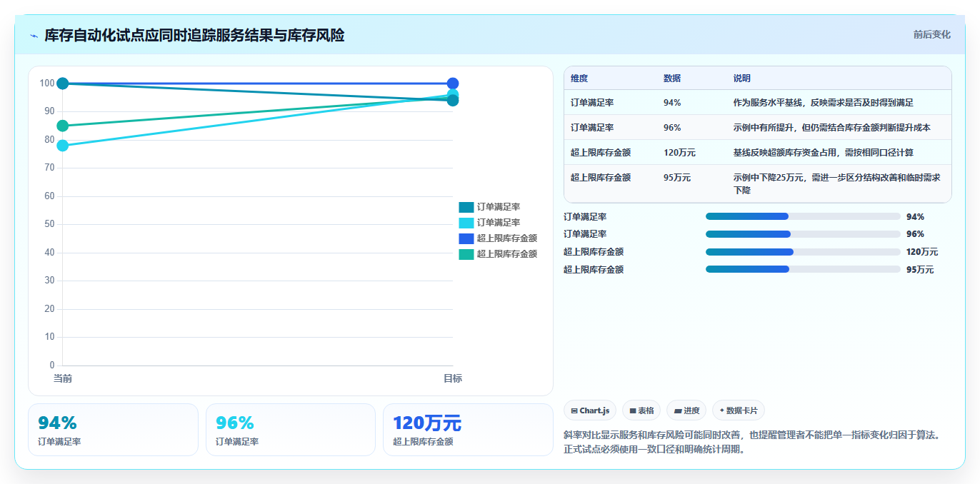Click the 100 y-axis label
Viewport: 980px width, 484px height.
click(x=47, y=84)
